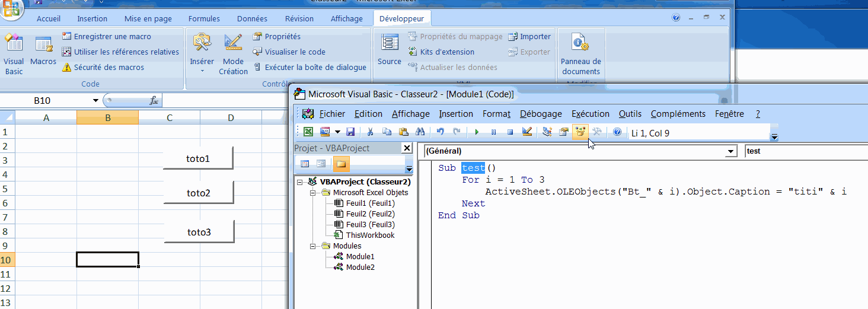This screenshot has width=868, height=309.
Task: Open Panneau de documents
Action: 581,54
